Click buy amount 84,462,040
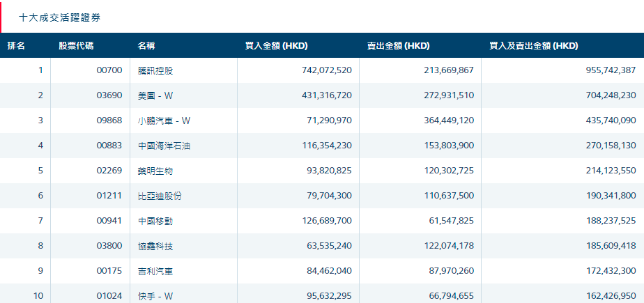644x303 pixels. click(x=329, y=271)
